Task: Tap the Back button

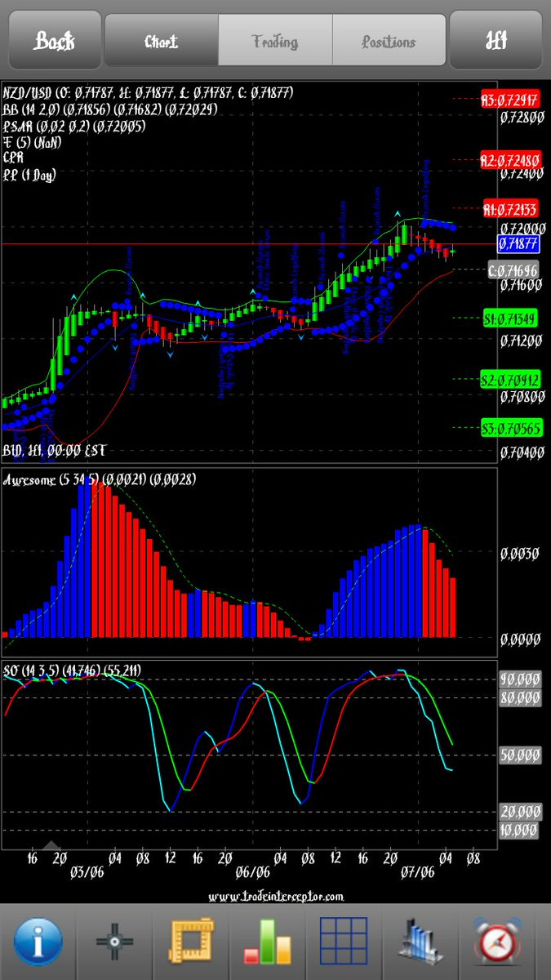Action: (x=54, y=40)
